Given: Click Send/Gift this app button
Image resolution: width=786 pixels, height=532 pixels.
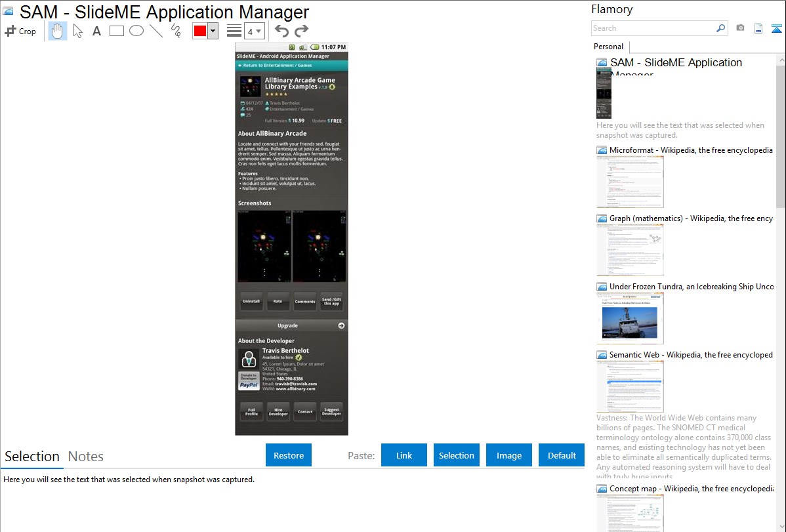Looking at the screenshot, I should (x=331, y=301).
